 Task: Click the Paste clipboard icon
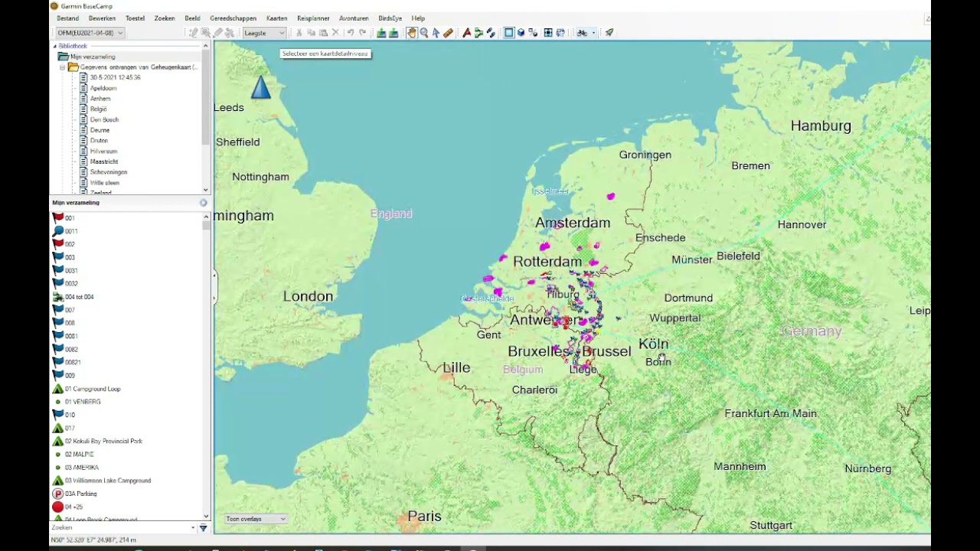click(323, 33)
